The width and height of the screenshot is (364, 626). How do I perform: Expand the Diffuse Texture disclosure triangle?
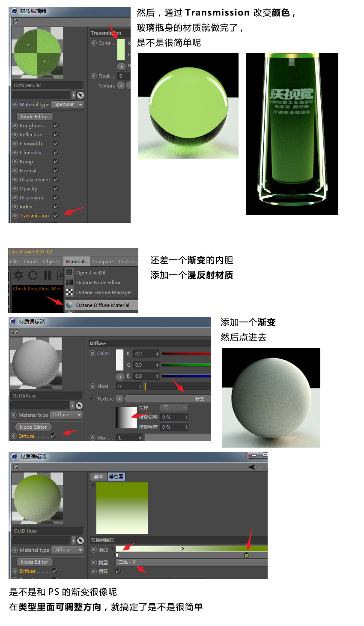click(x=92, y=399)
